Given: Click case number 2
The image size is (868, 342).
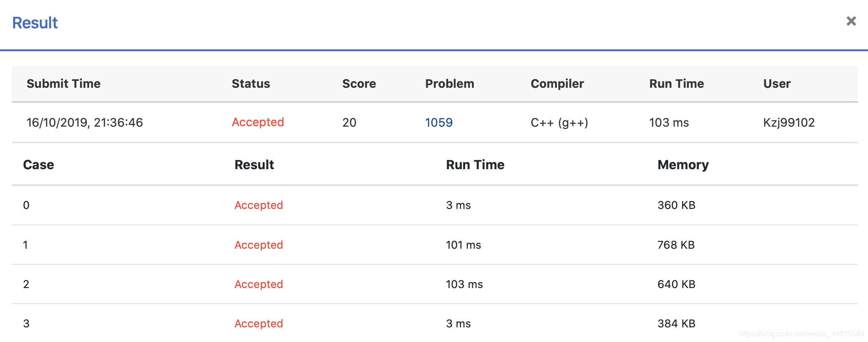Looking at the screenshot, I should pos(26,284).
